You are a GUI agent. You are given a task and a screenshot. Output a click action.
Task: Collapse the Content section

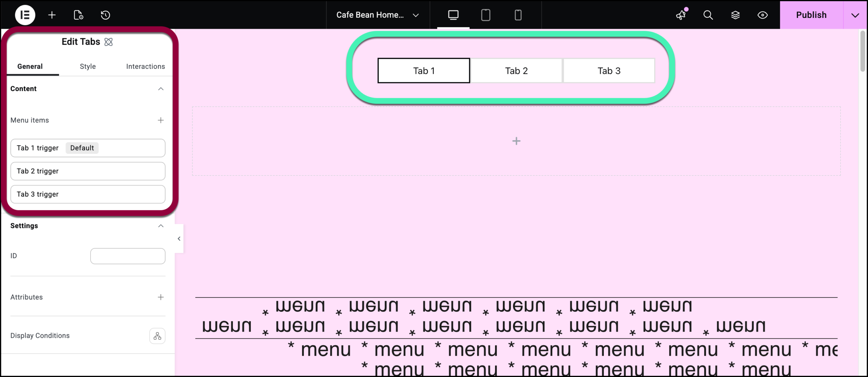coord(161,89)
